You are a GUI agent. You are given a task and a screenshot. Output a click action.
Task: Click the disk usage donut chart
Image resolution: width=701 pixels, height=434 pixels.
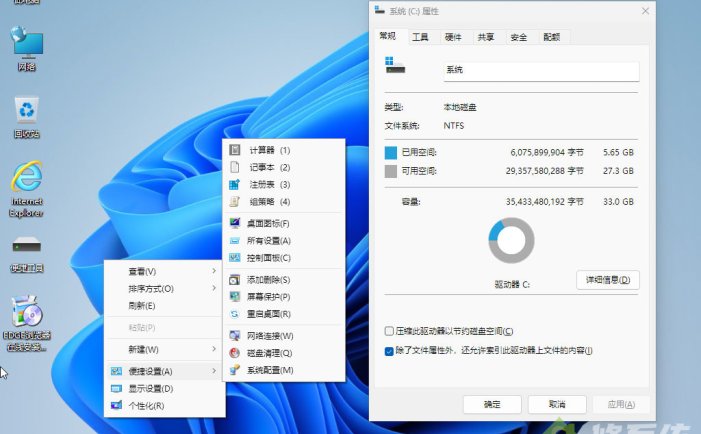pyautogui.click(x=511, y=240)
